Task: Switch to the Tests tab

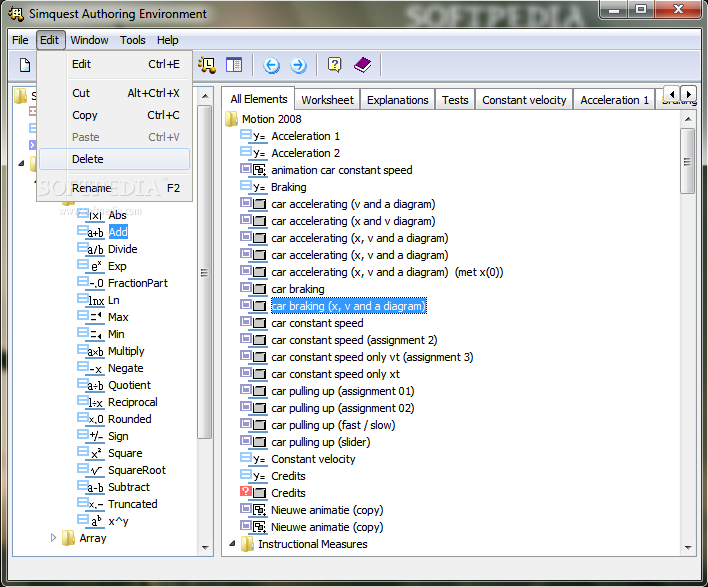Action: (x=455, y=100)
